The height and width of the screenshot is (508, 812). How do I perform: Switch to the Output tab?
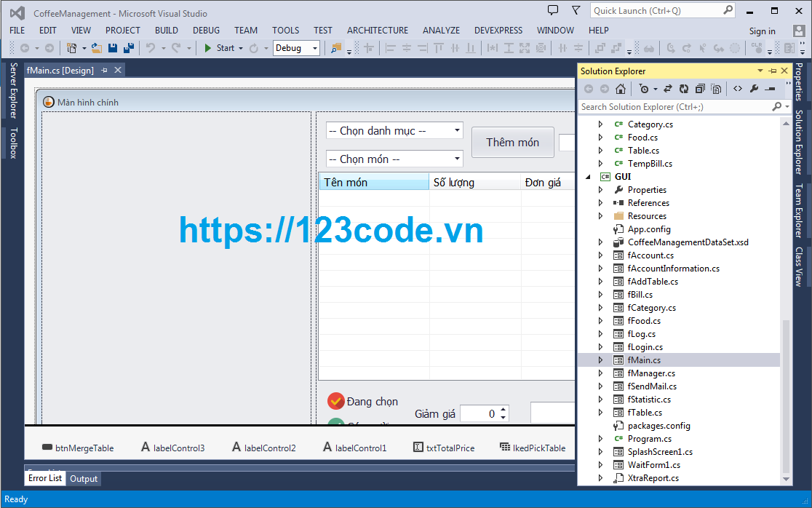83,478
